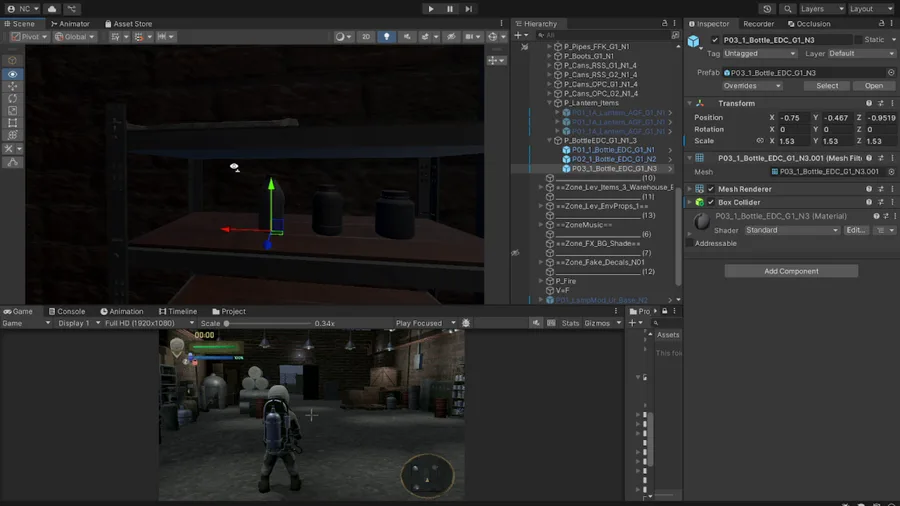The image size is (900, 506).
Task: Open the Global handle rotation dropdown
Action: tap(74, 37)
